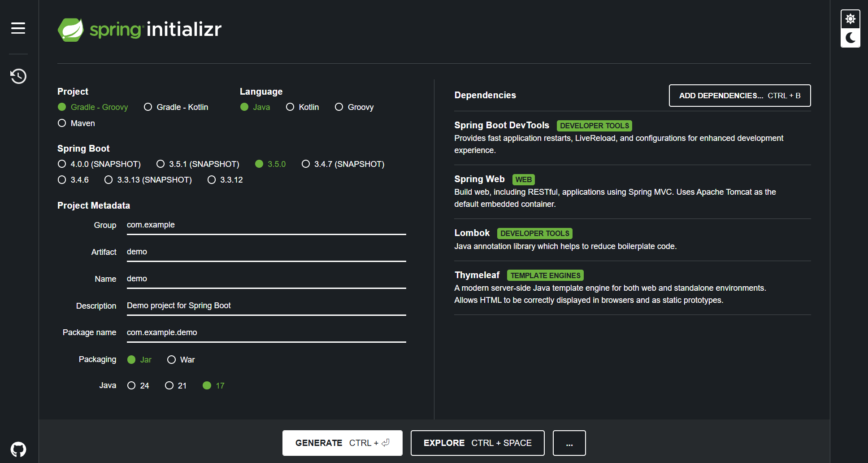The width and height of the screenshot is (868, 463).
Task: Open the Add Dependencies dialog
Action: tap(739, 96)
